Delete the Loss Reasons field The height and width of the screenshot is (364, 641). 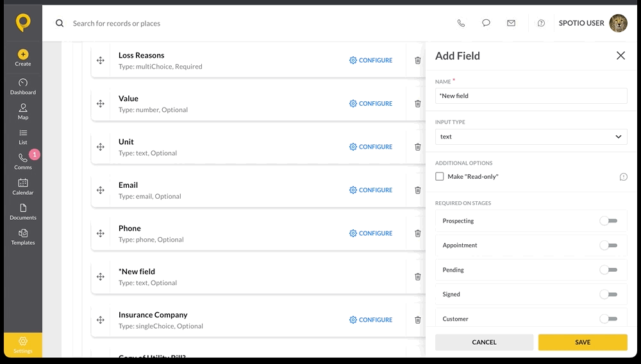tap(418, 60)
